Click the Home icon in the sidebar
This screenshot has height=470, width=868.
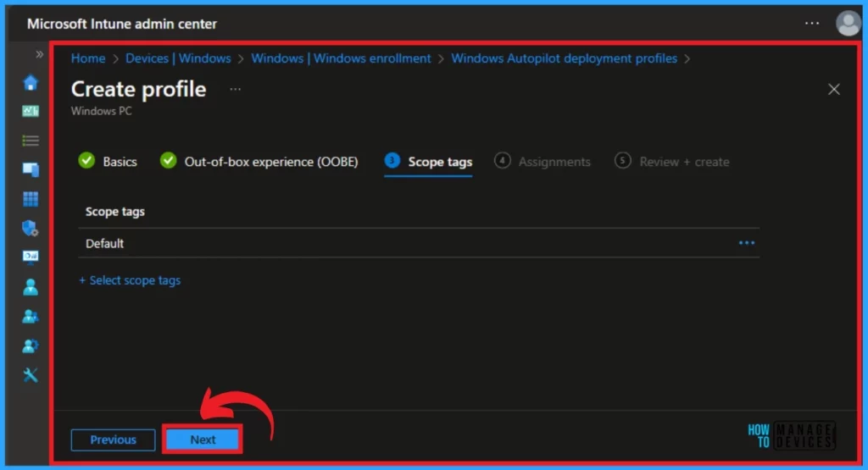tap(31, 83)
